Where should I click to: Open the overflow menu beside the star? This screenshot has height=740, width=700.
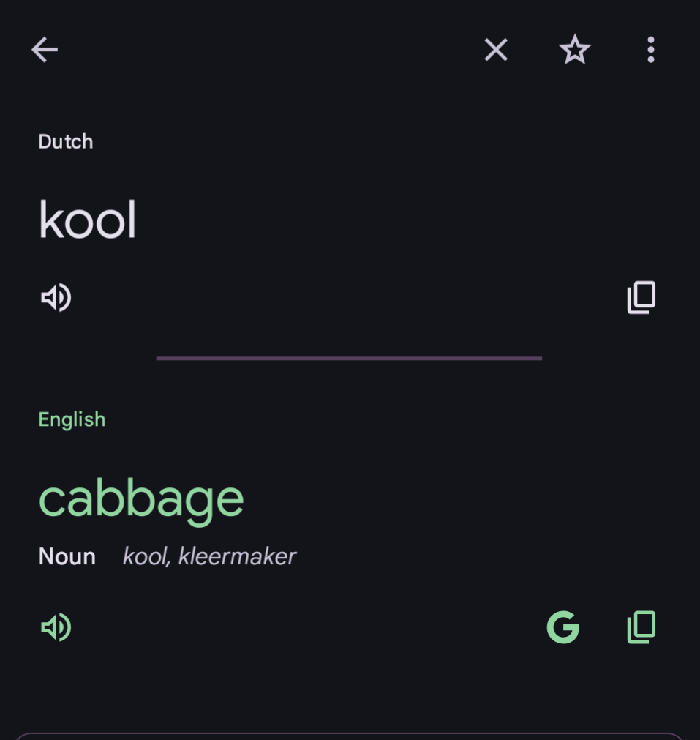tap(651, 50)
